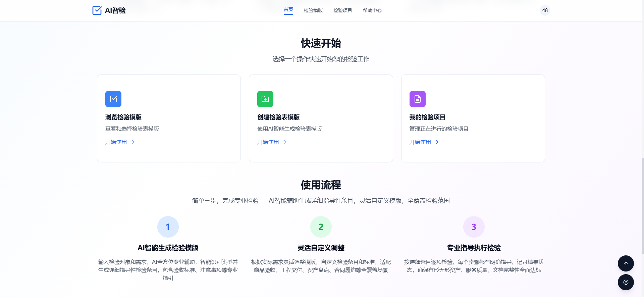
Task: Click the scroll-to-top arrow button
Action: (626, 263)
